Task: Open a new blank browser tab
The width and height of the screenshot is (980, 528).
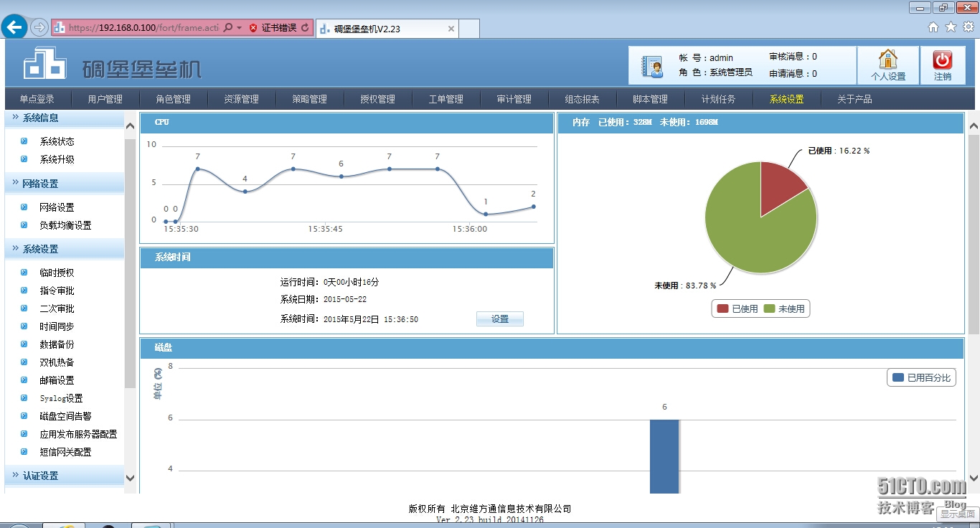Action: coord(469,29)
